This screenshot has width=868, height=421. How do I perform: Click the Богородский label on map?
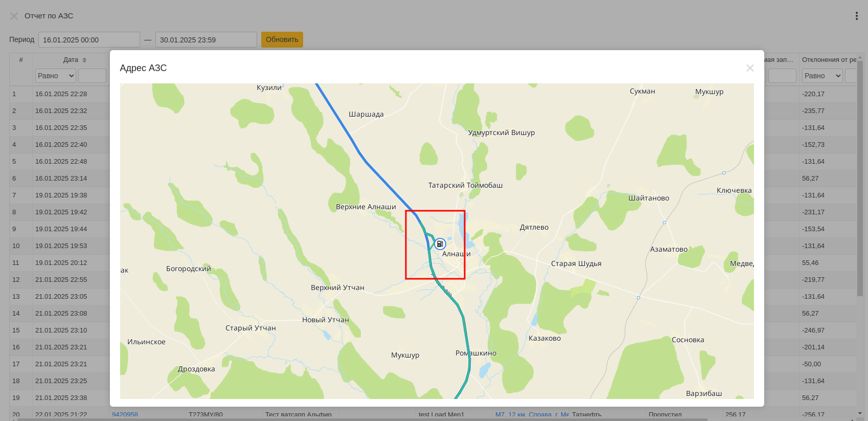(x=188, y=269)
